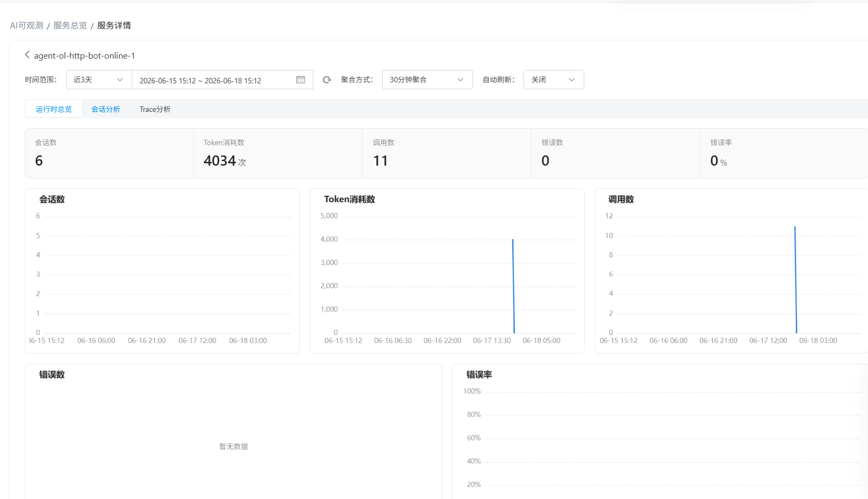This screenshot has height=499, width=868.
Task: Click the 5,000 y-axis label
Action: pyautogui.click(x=329, y=216)
